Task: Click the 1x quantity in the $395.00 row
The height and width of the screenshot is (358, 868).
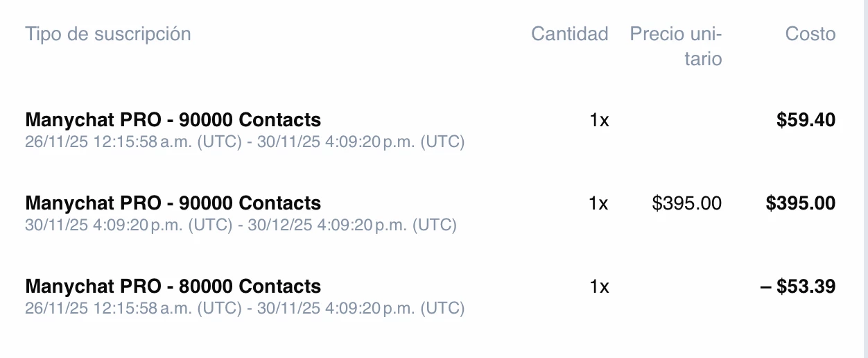Action: pyautogui.click(x=599, y=203)
